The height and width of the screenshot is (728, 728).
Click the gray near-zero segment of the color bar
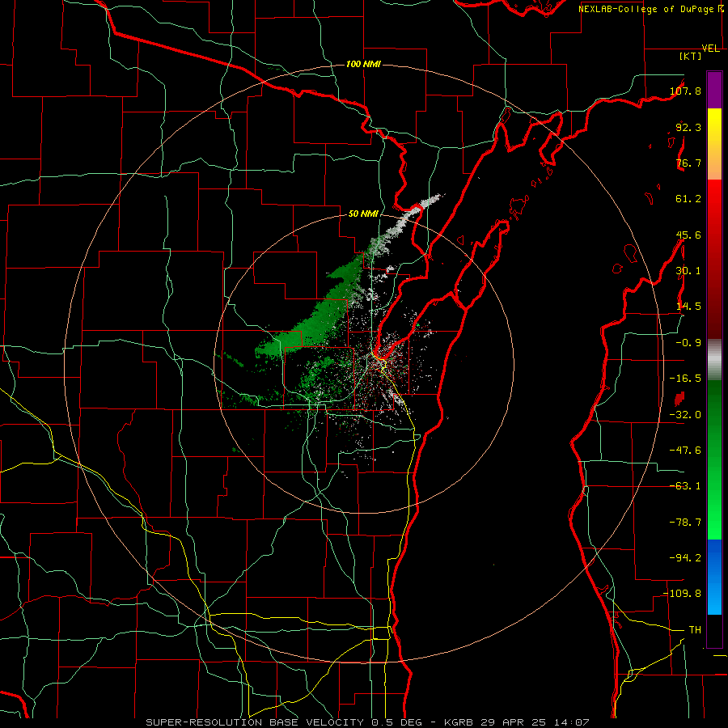[714, 360]
